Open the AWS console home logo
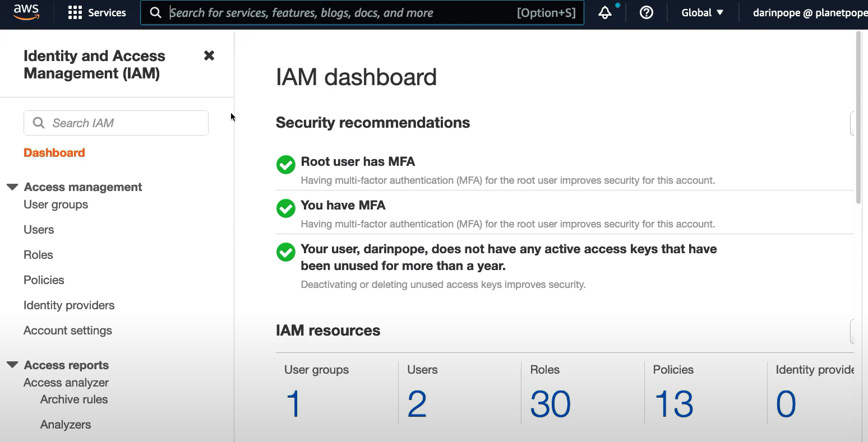This screenshot has width=868, height=442. point(26,12)
